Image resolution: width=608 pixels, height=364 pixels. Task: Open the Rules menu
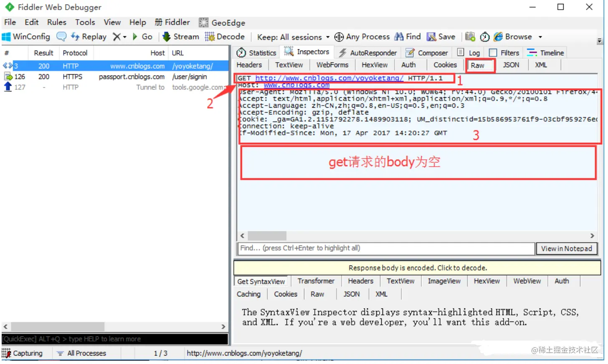coord(57,23)
